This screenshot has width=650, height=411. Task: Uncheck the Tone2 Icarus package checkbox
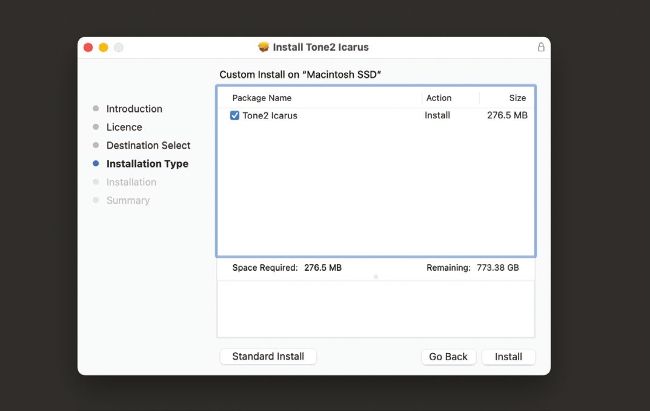point(235,115)
